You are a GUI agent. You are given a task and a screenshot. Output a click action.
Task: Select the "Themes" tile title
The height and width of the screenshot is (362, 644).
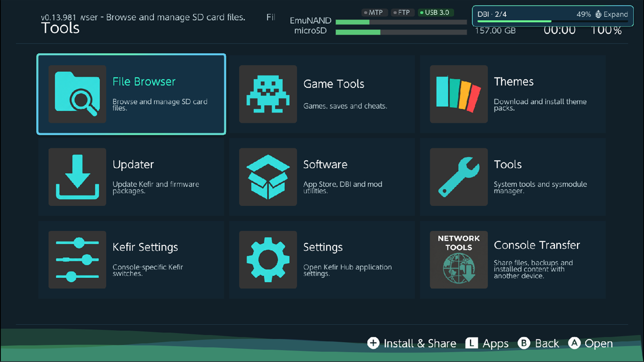(x=514, y=81)
